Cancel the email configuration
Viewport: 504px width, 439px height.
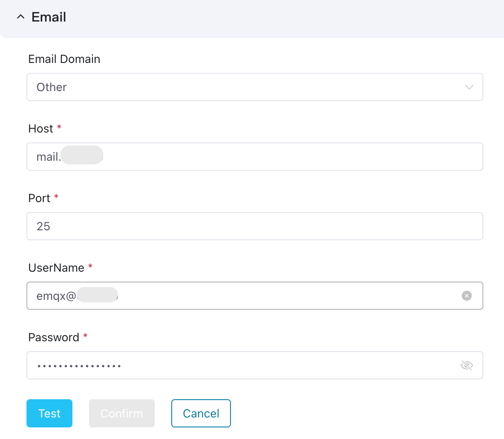pos(201,413)
